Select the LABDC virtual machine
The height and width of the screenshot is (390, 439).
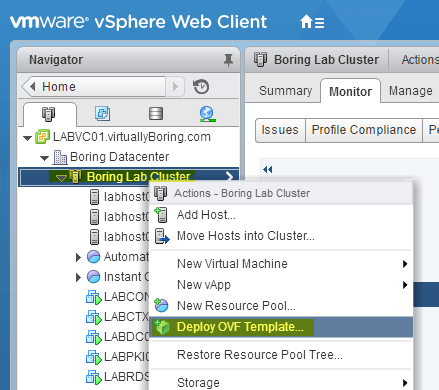(x=117, y=337)
